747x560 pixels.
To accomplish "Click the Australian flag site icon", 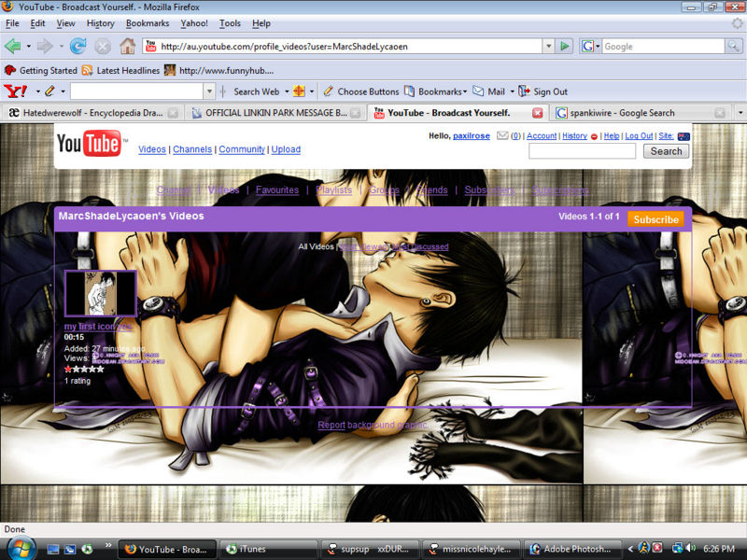I will 684,136.
